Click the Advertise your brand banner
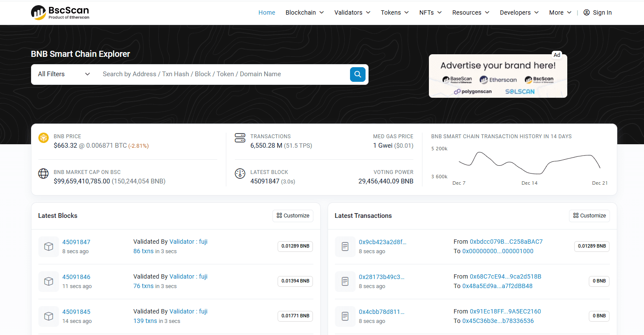The image size is (644, 335). pos(498,76)
